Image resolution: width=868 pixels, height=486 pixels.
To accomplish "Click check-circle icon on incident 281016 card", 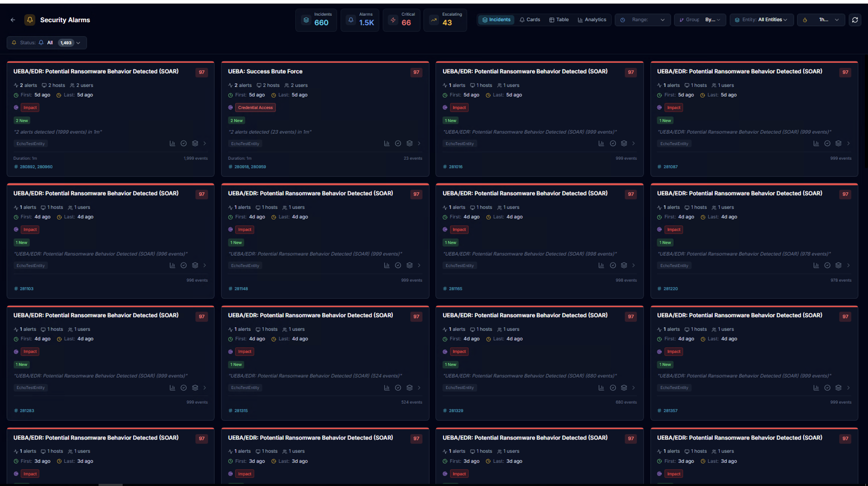I will coord(613,144).
